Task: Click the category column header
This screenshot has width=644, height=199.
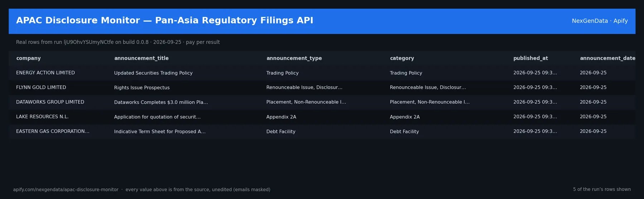Action: pyautogui.click(x=402, y=58)
